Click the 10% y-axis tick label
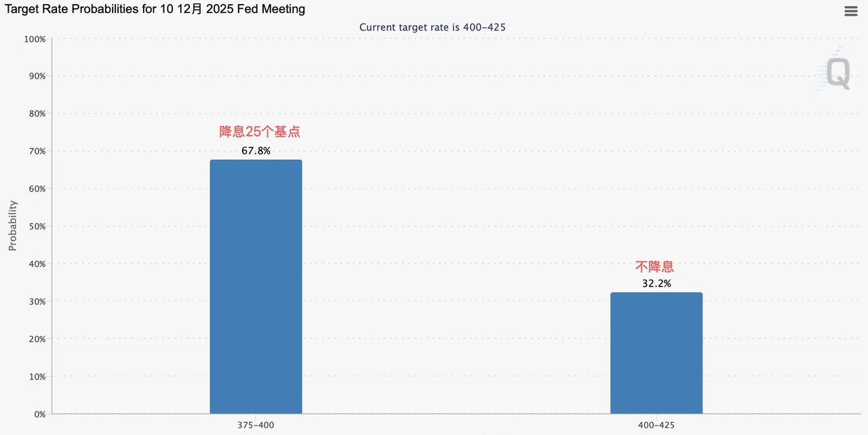 point(37,377)
